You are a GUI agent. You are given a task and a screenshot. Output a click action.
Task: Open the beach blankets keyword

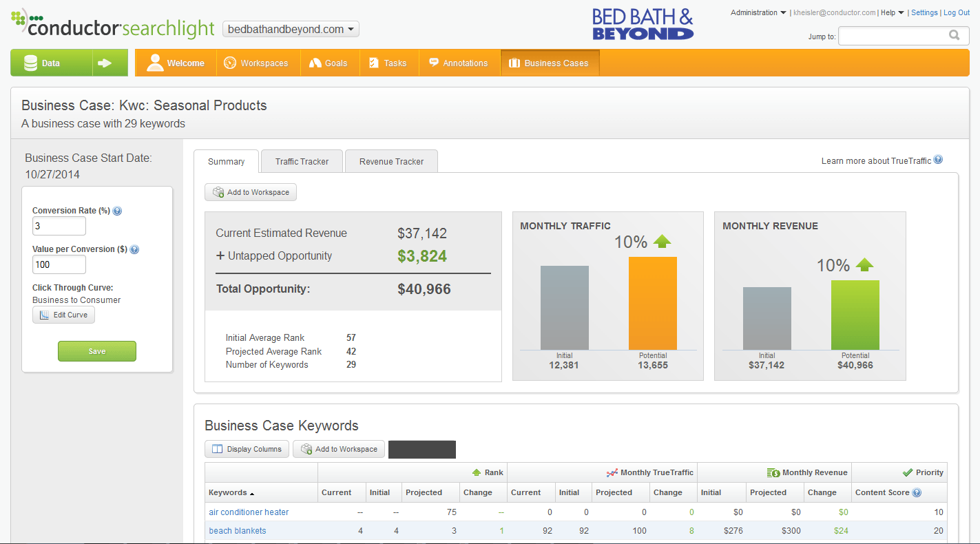coord(237,531)
